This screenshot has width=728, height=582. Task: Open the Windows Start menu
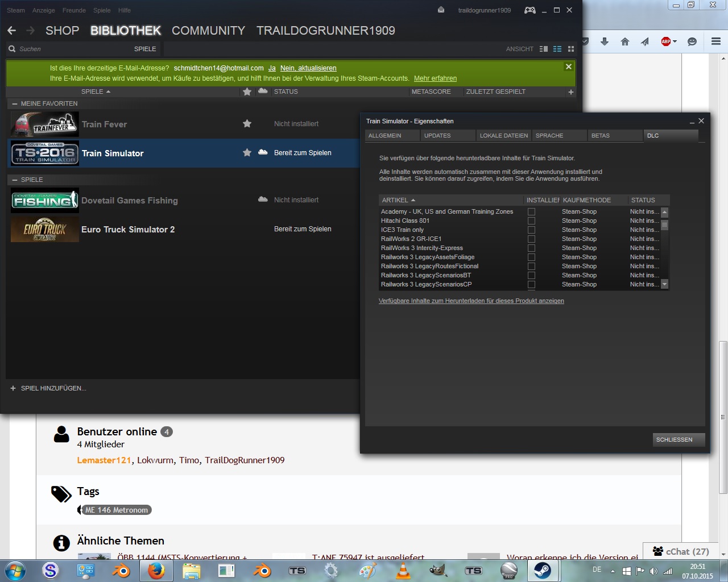15,571
